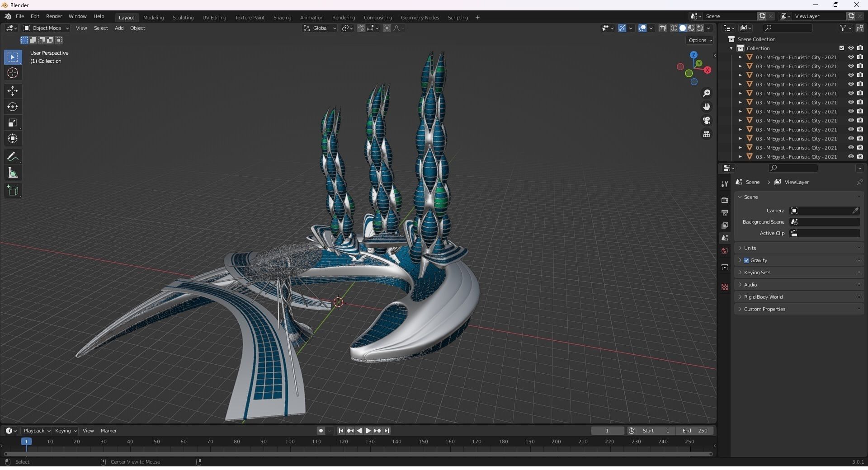
Task: Select the Cursor tool in toolbar
Action: [13, 73]
